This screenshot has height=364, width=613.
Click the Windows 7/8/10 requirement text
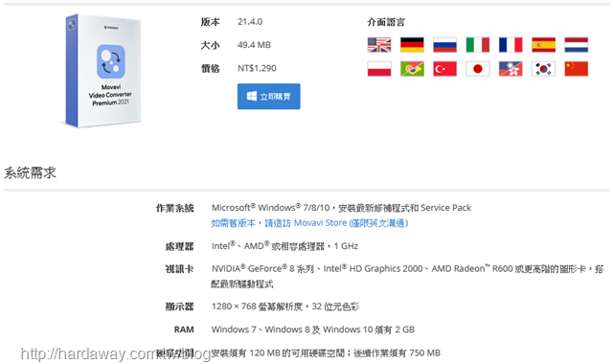[341, 208]
